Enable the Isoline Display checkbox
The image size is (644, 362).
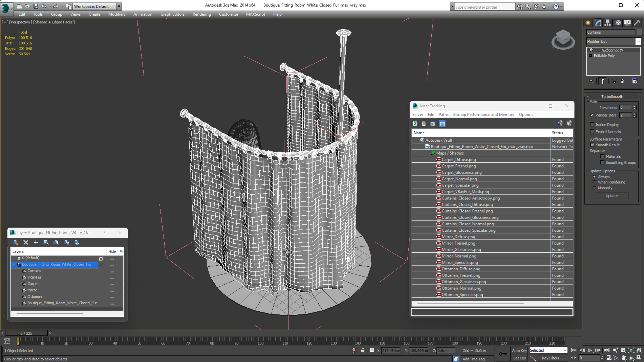592,125
